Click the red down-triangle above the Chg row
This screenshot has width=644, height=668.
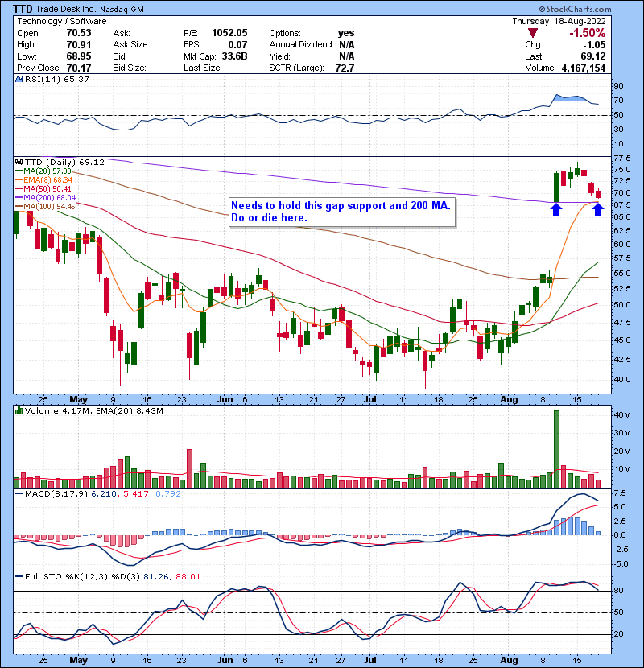pos(532,33)
